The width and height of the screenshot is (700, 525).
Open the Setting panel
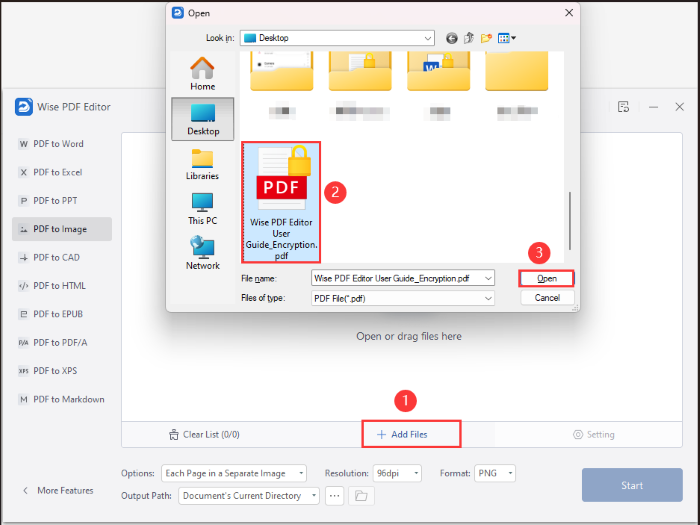(x=594, y=434)
